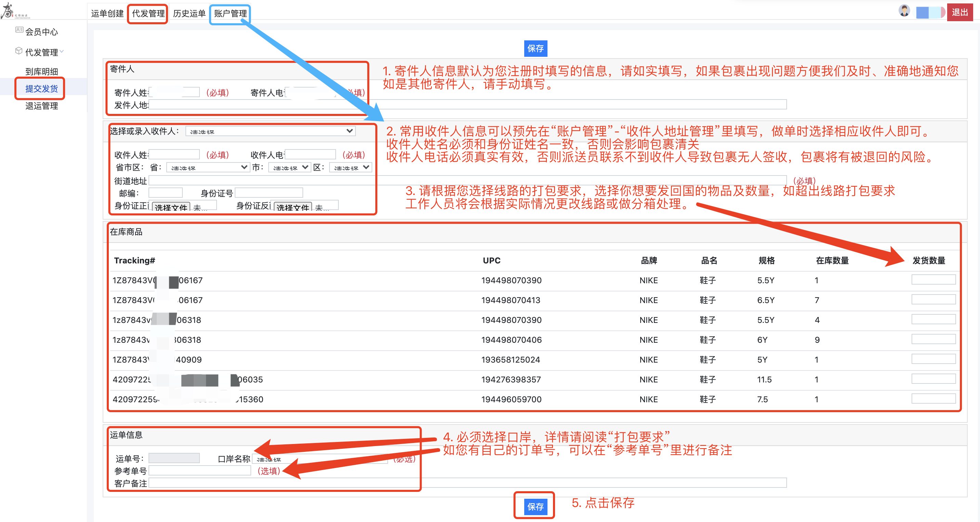The image size is (980, 522).
Task: Click the 会员中心 card icon
Action: 19,30
